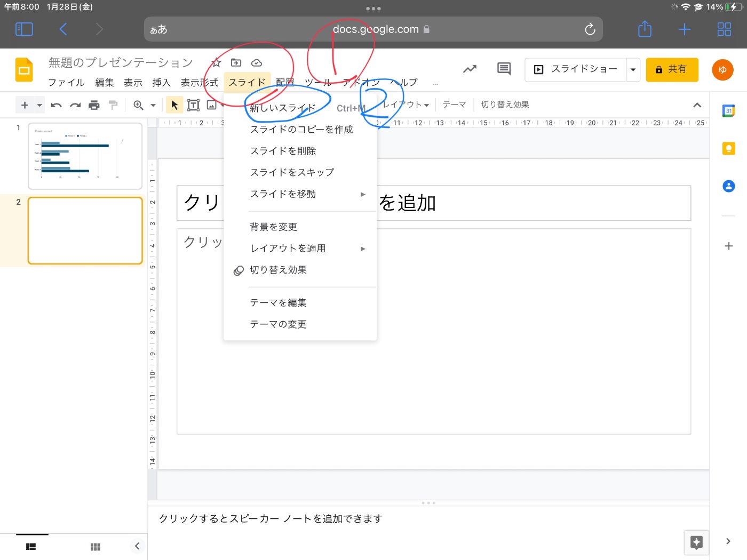
Task: Open the ファイル menu
Action: pyautogui.click(x=66, y=83)
